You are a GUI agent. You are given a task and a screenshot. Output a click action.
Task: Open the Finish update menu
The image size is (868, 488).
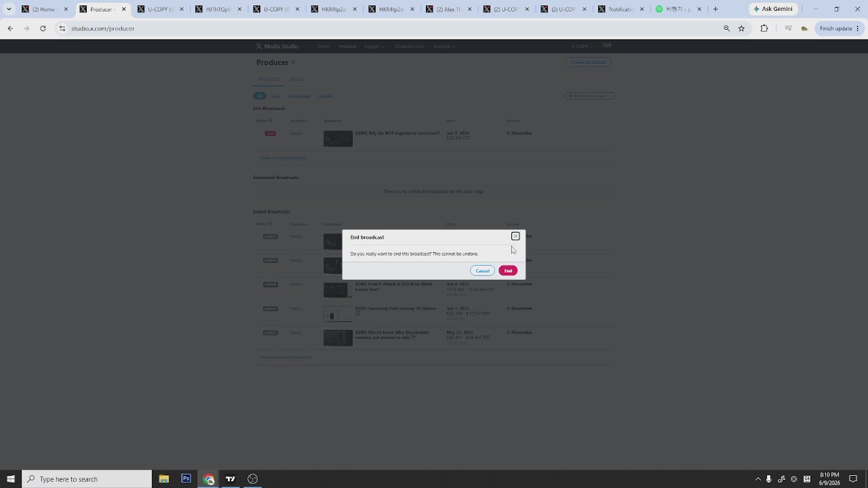pyautogui.click(x=840, y=28)
